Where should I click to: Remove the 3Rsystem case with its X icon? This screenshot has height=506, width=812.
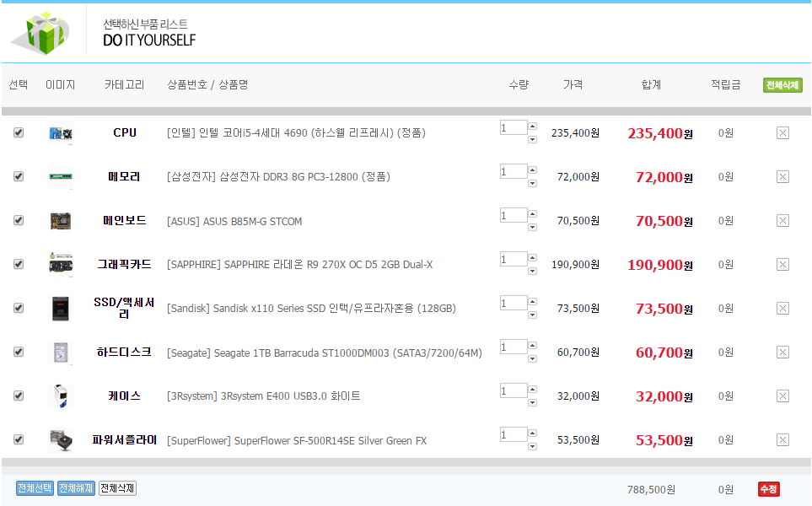[782, 396]
